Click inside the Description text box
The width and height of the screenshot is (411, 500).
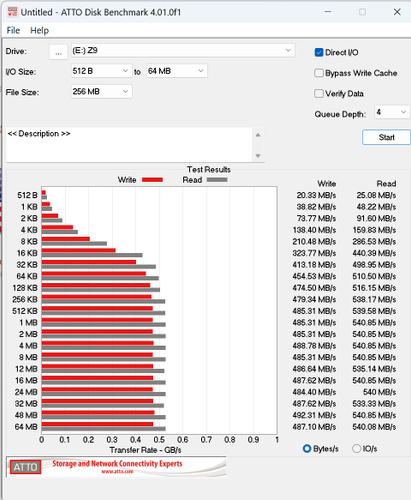pos(129,145)
